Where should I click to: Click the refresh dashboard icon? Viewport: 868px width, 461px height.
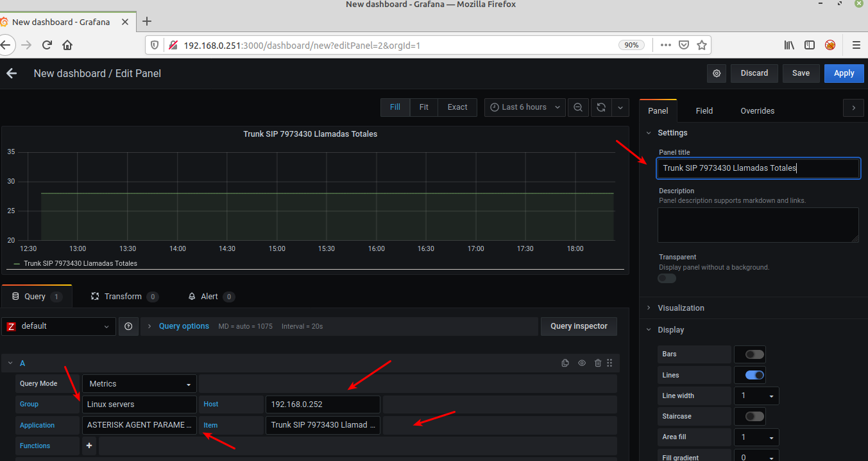click(601, 107)
